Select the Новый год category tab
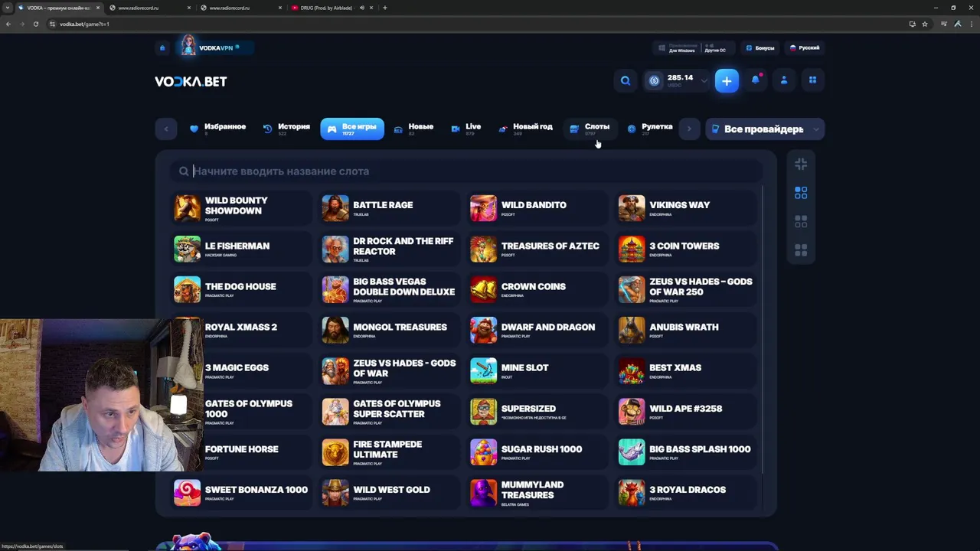The height and width of the screenshot is (551, 980). [x=525, y=129]
